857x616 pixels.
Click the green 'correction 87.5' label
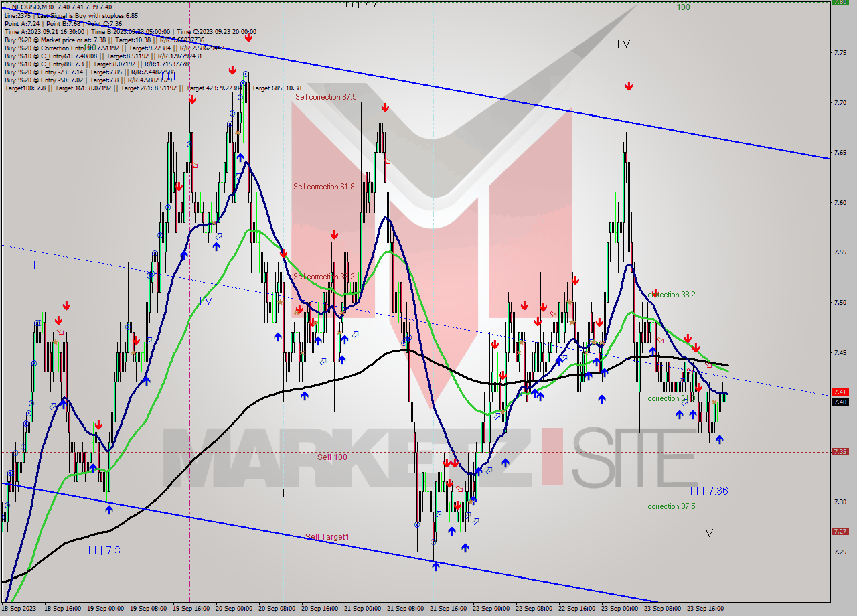click(672, 506)
